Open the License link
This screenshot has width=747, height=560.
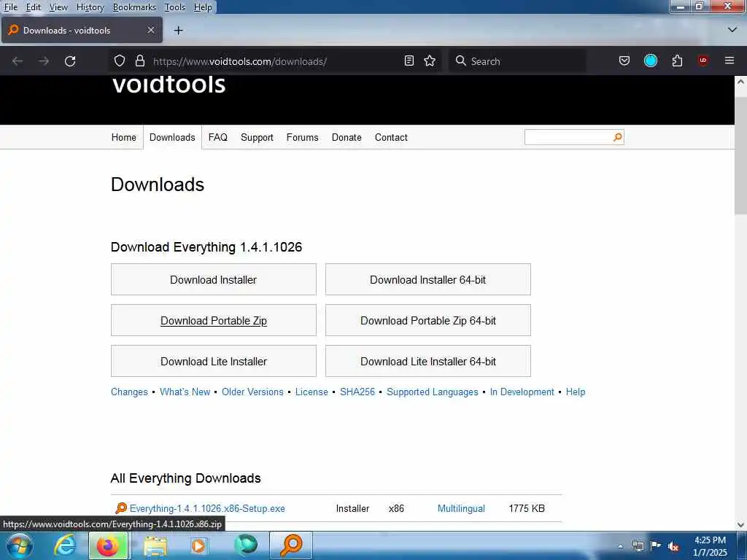(311, 392)
